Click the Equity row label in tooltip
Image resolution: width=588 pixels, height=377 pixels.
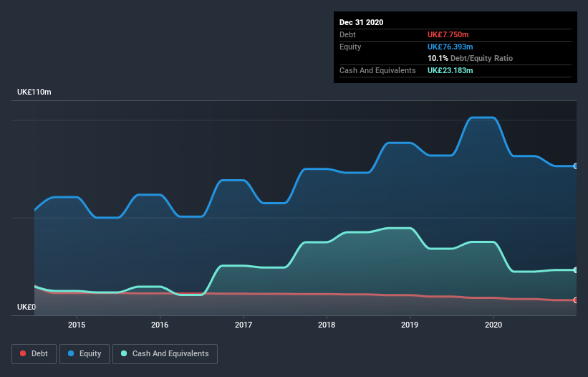350,47
